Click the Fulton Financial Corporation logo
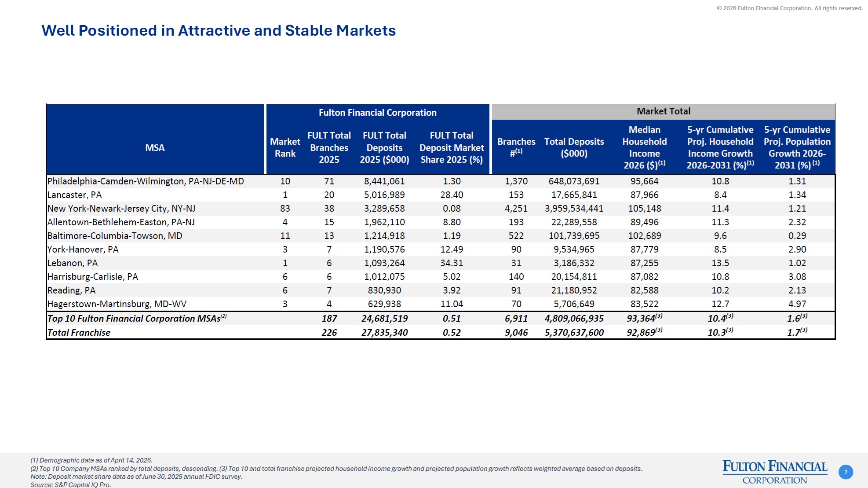 (775, 472)
